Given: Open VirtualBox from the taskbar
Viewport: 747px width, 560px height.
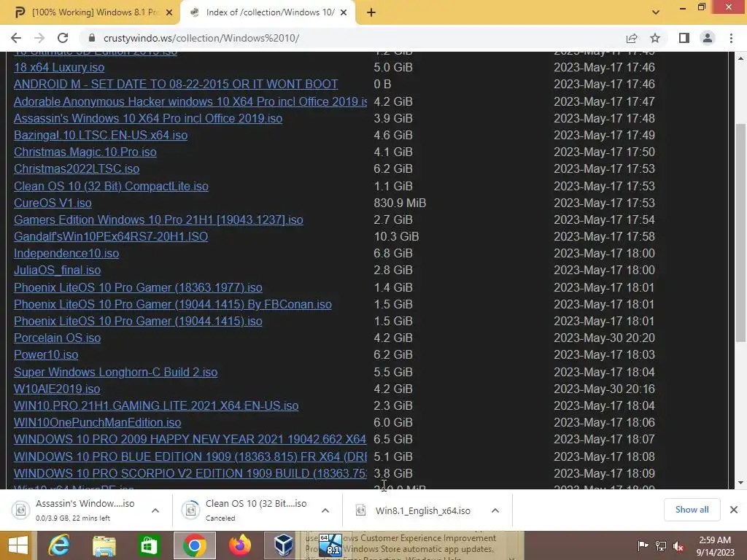Looking at the screenshot, I should [283, 545].
